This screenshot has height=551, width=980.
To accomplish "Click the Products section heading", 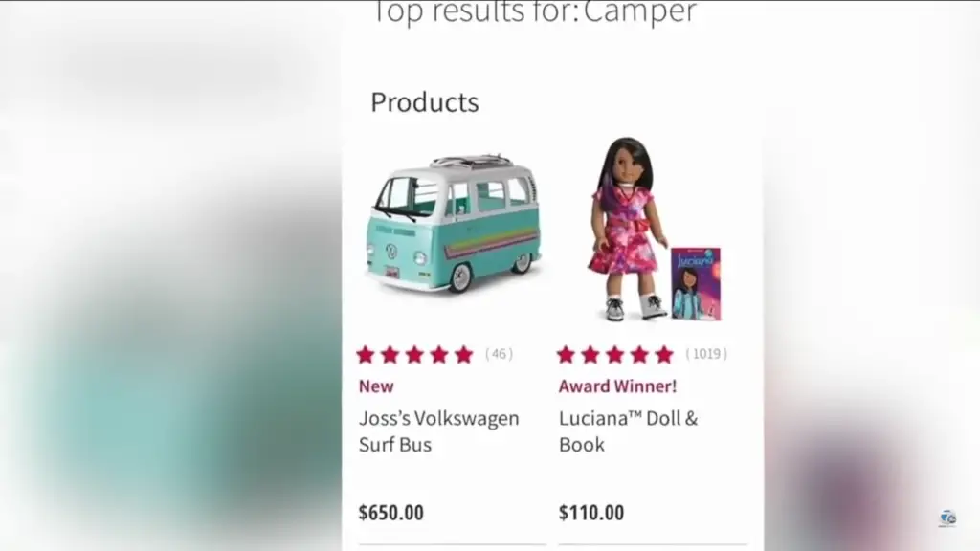I will coord(425,102).
